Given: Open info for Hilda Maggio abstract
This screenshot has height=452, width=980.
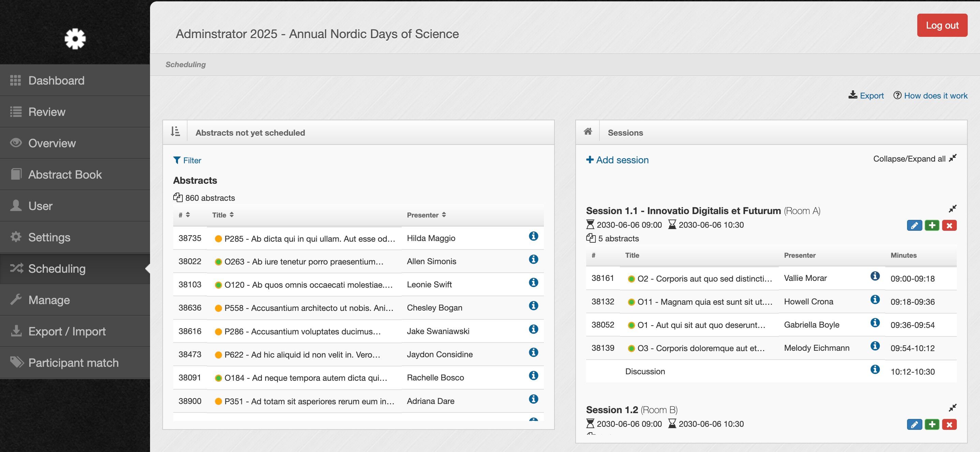Looking at the screenshot, I should [x=533, y=236].
